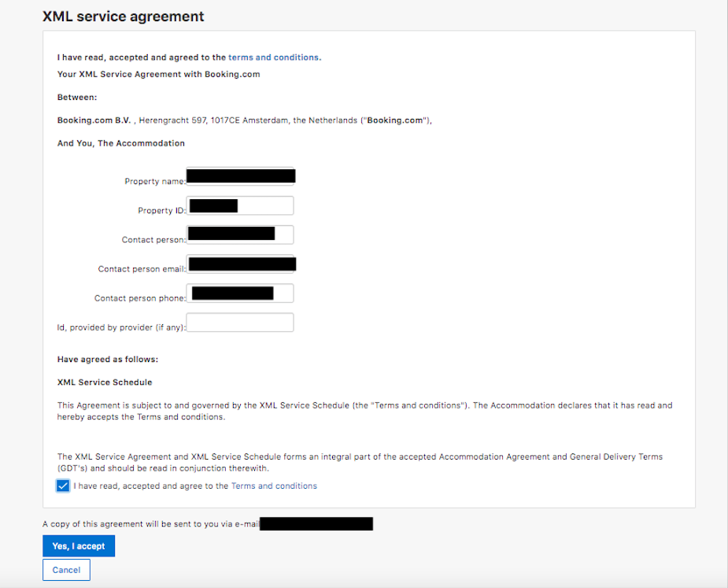Click the And You, The Accommodation text
This screenshot has width=728, height=588.
(x=120, y=143)
